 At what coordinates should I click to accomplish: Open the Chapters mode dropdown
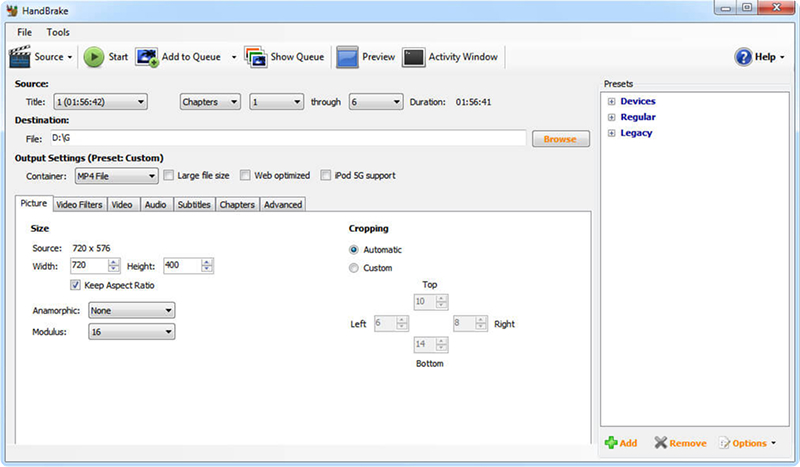point(210,102)
